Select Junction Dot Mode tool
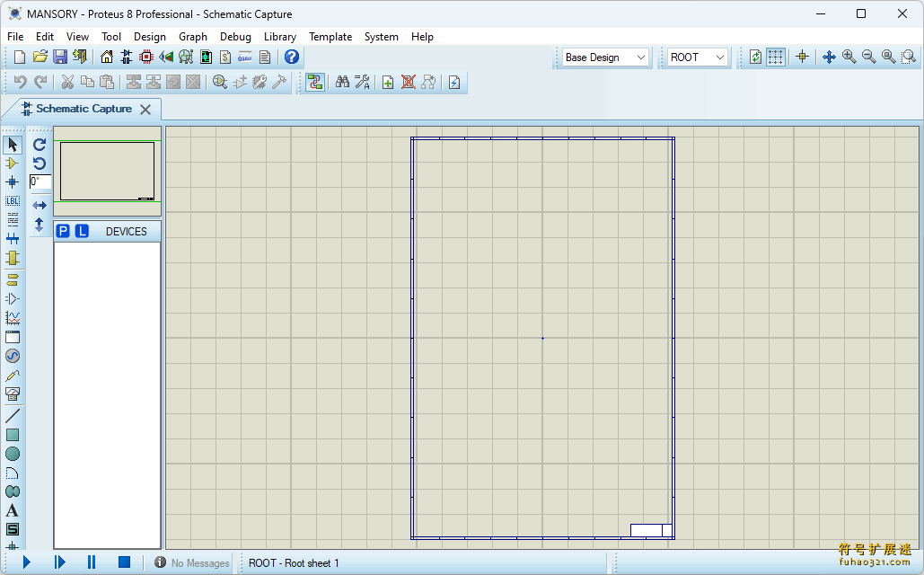 (x=13, y=182)
